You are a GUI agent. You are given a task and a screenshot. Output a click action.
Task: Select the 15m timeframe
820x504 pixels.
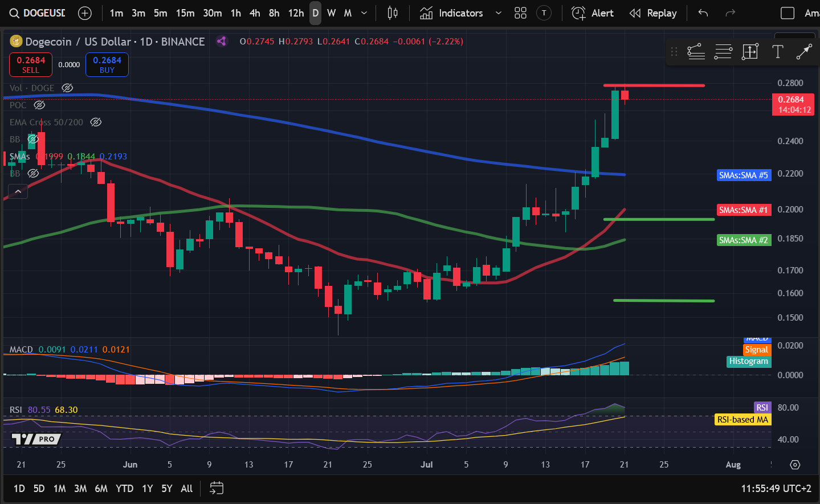[185, 13]
